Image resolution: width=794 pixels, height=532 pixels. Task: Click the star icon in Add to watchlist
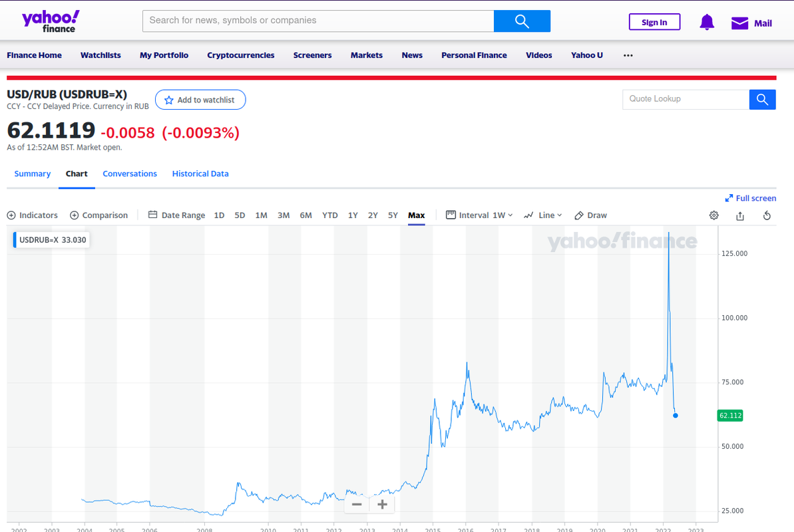(x=169, y=100)
